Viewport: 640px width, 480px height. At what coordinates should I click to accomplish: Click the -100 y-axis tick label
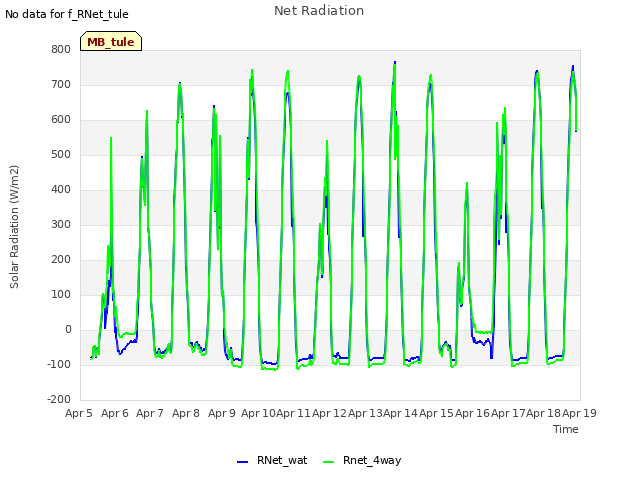(x=59, y=364)
